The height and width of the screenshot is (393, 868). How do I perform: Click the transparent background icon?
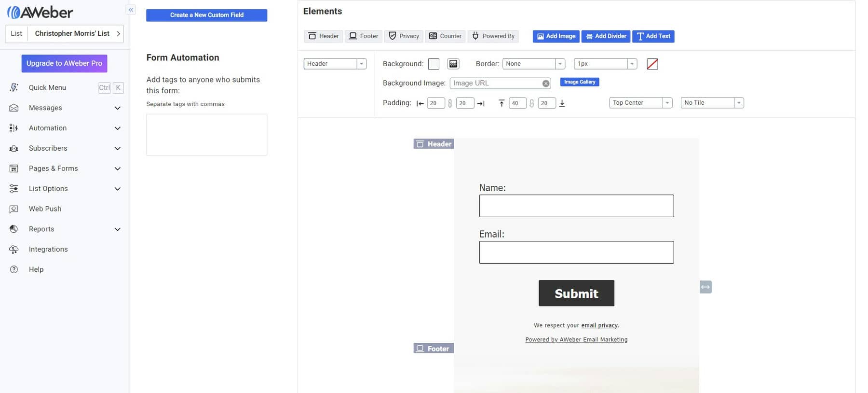coord(453,64)
